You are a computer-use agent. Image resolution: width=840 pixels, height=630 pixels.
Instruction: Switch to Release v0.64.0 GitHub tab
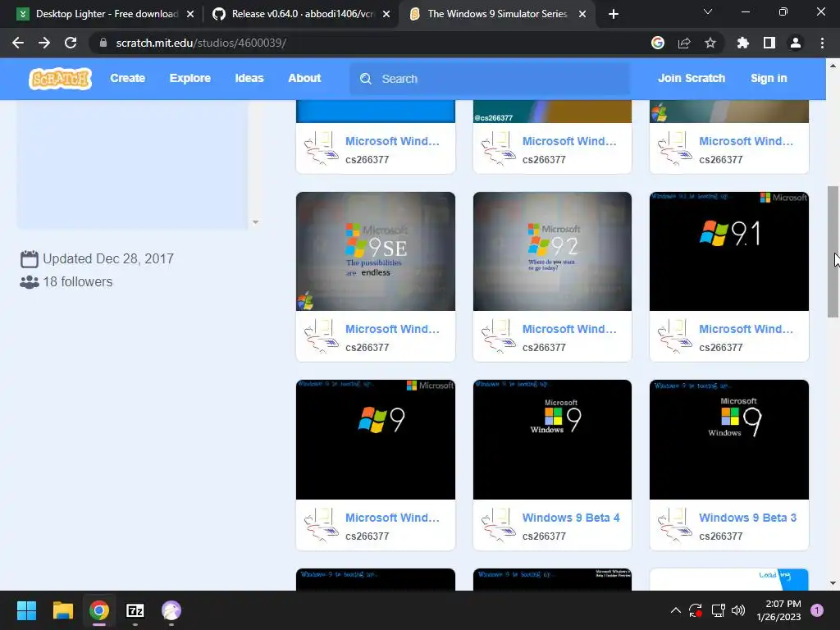pyautogui.click(x=301, y=14)
